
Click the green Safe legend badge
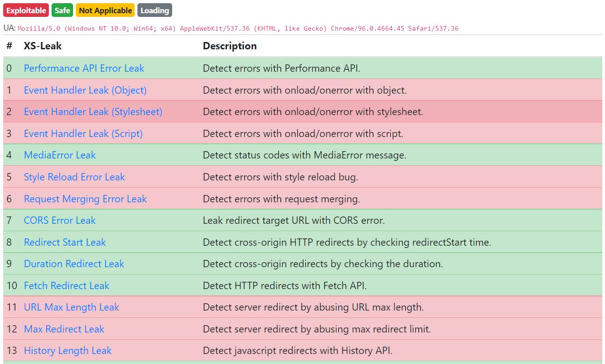(63, 11)
